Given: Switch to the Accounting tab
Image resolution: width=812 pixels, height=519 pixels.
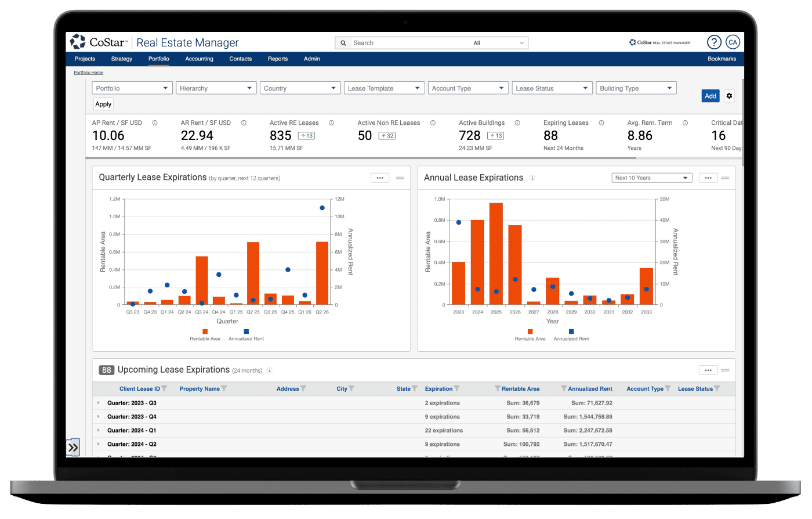Looking at the screenshot, I should point(199,59).
